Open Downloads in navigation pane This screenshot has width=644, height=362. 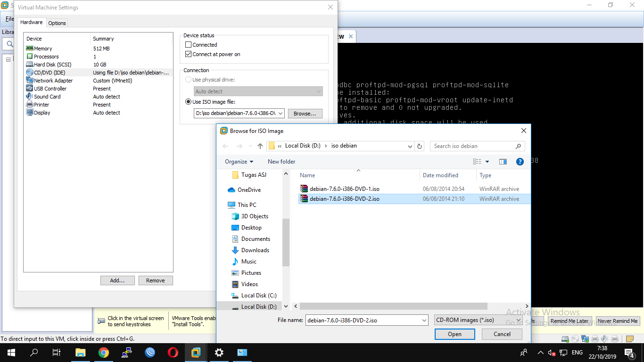point(255,250)
